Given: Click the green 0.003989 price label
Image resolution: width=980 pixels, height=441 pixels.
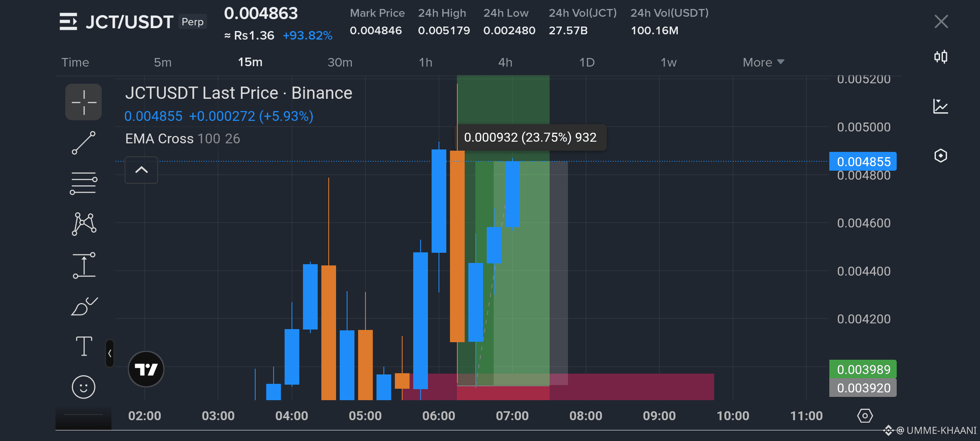Looking at the screenshot, I should pyautogui.click(x=863, y=369).
